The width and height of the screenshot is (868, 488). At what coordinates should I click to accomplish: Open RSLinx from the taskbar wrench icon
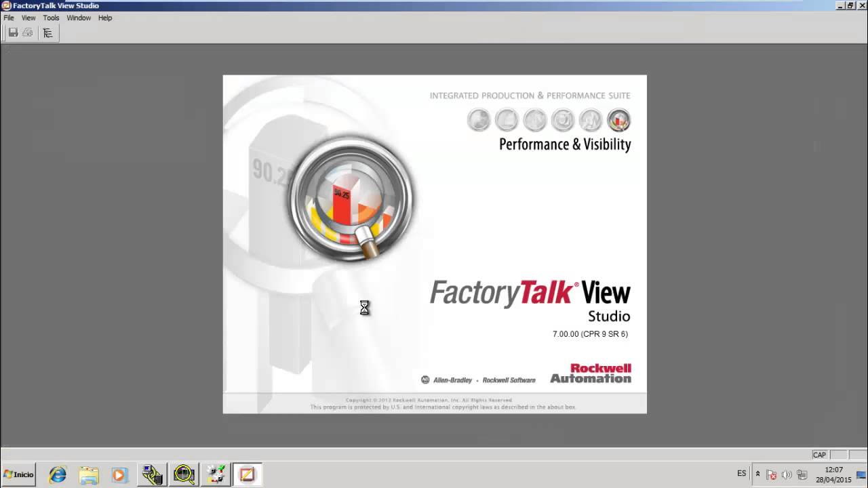point(152,474)
